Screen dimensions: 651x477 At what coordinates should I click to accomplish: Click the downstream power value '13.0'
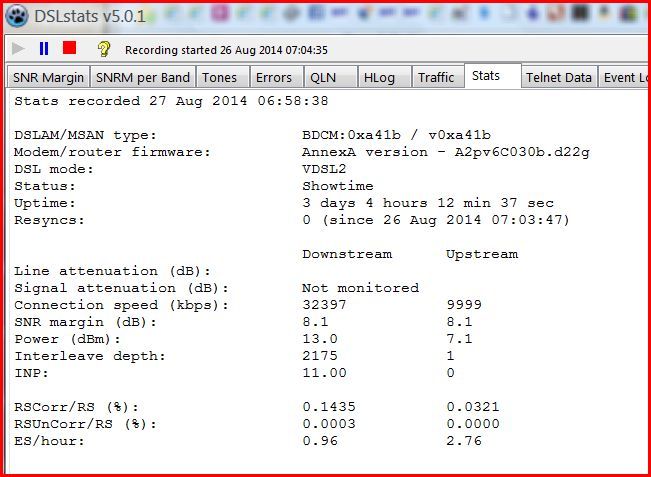point(320,339)
